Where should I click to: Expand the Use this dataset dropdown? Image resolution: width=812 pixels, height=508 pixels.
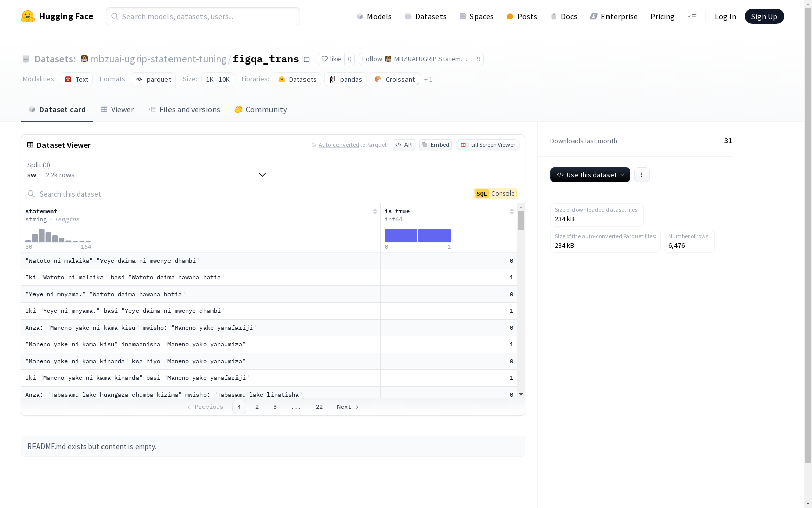tap(590, 175)
